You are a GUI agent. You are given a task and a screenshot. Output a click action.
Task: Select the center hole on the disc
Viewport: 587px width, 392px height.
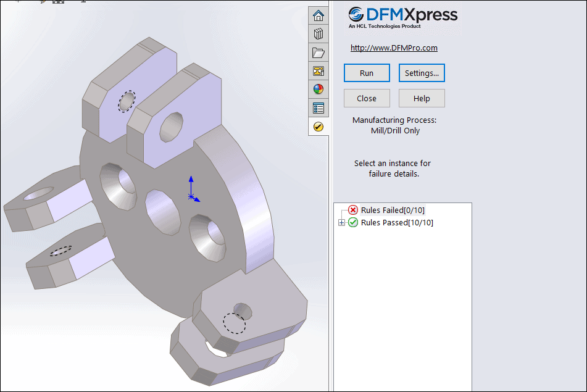[x=163, y=212]
